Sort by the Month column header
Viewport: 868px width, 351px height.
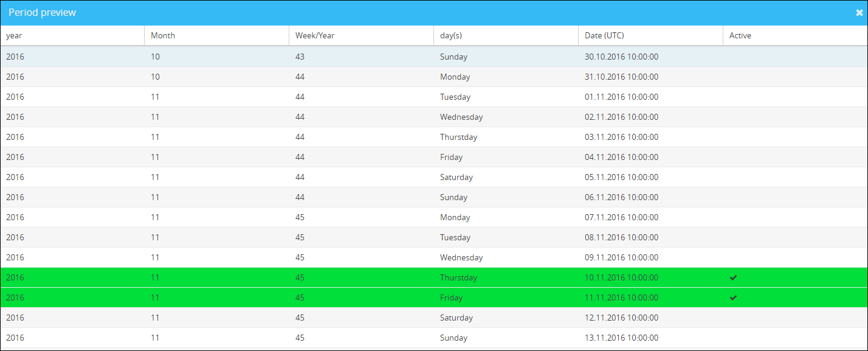click(163, 35)
